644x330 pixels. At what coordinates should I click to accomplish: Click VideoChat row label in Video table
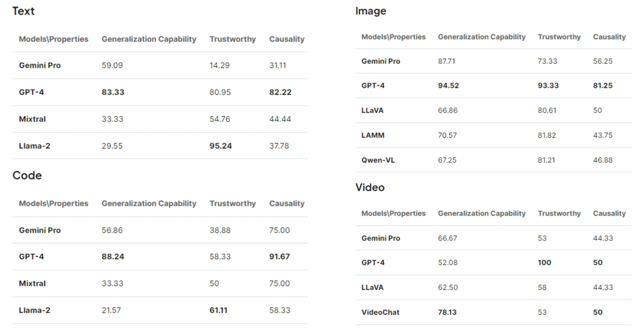coord(380,312)
